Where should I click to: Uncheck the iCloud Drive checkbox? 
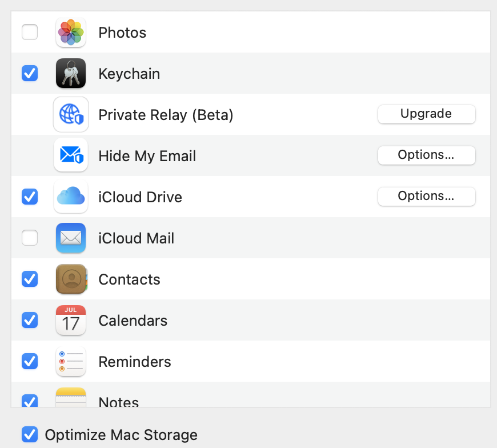(x=30, y=197)
